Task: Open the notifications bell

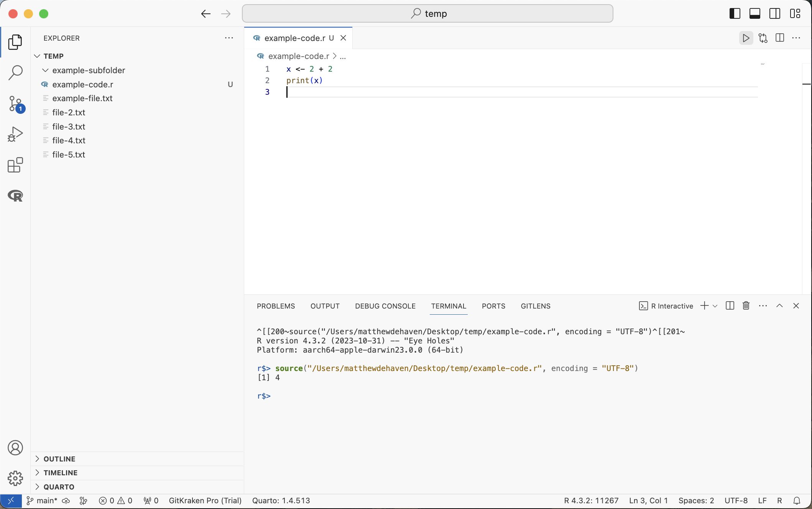Action: pos(797,501)
